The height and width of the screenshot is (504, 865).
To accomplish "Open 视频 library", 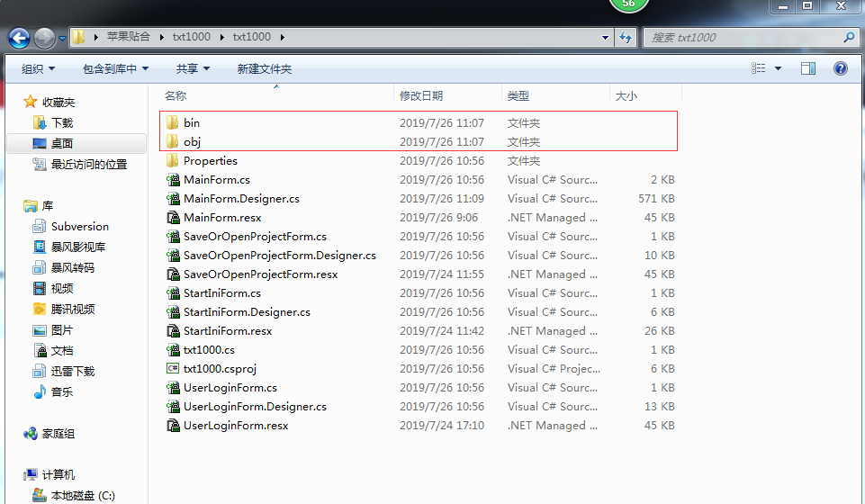I will tap(62, 288).
